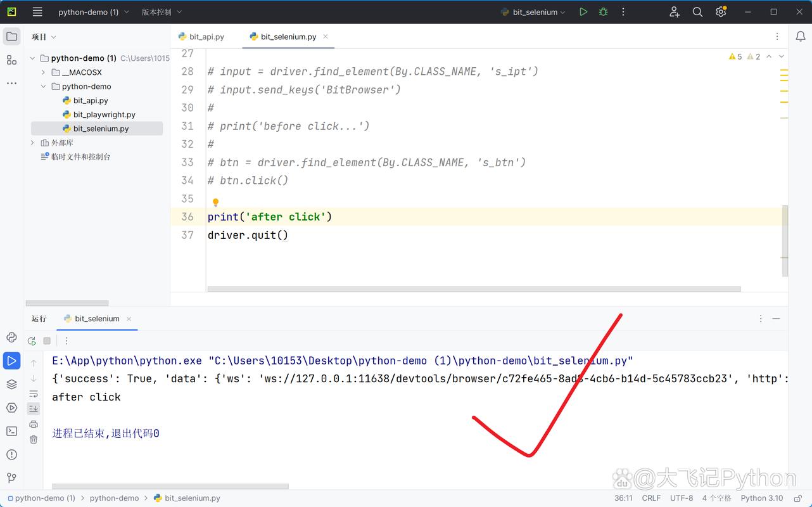Toggle soft-wrap in the run console
Image resolution: width=812 pixels, height=507 pixels.
coord(34,394)
